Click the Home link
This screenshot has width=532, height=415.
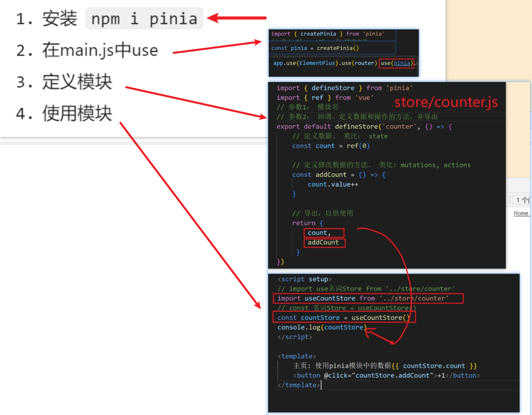(x=521, y=213)
